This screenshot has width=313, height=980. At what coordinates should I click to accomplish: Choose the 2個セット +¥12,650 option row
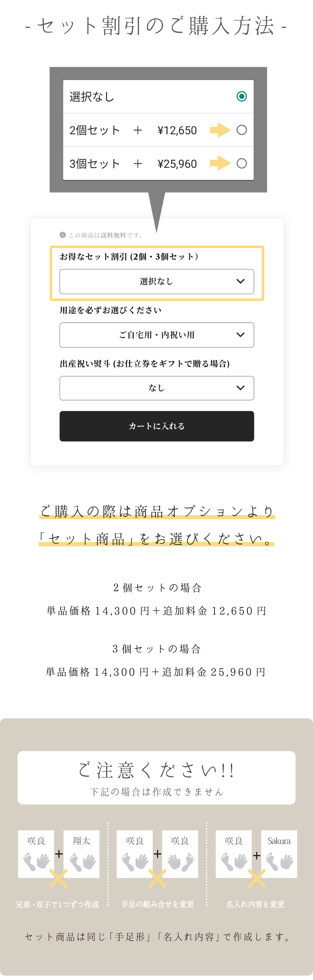click(133, 130)
